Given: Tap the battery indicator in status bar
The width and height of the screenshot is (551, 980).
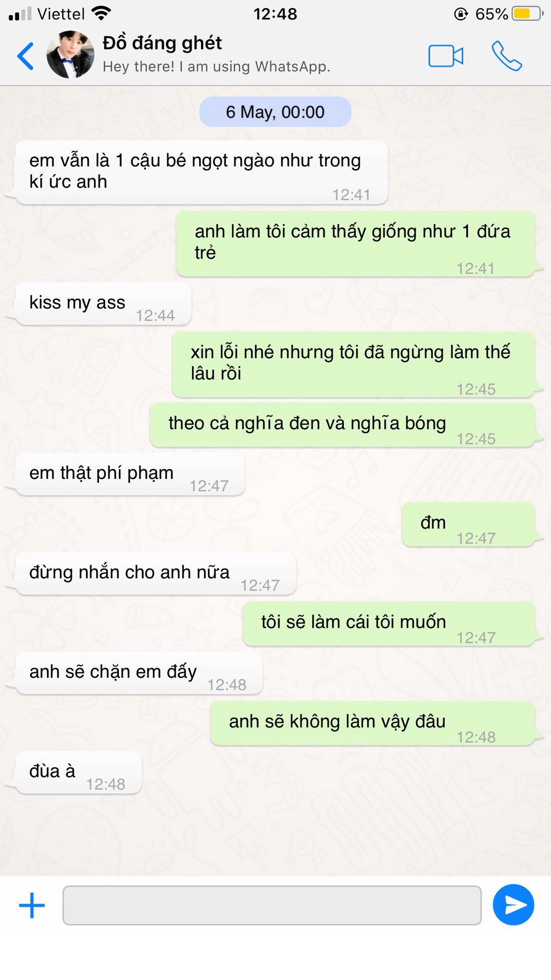Looking at the screenshot, I should pyautogui.click(x=528, y=14).
